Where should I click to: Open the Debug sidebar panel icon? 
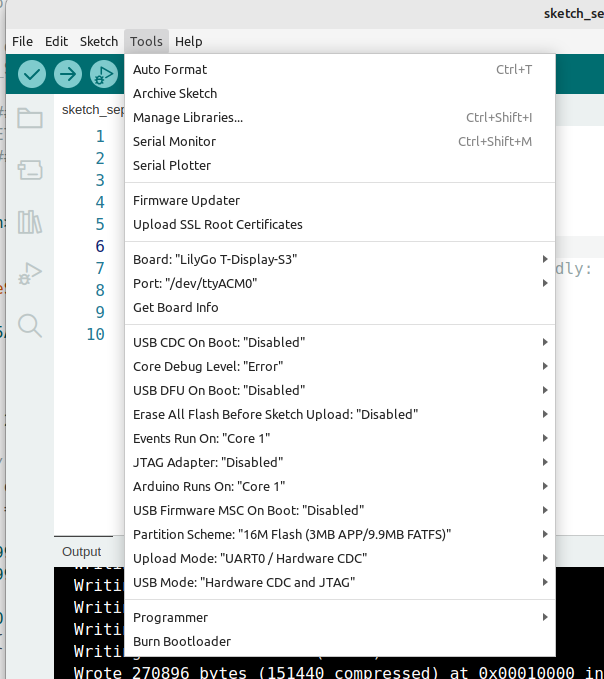[x=30, y=273]
